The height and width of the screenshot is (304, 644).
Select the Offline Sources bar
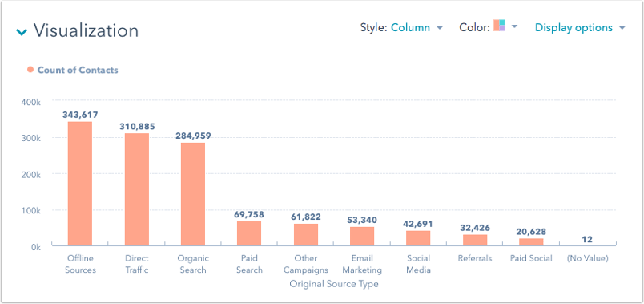click(80, 184)
